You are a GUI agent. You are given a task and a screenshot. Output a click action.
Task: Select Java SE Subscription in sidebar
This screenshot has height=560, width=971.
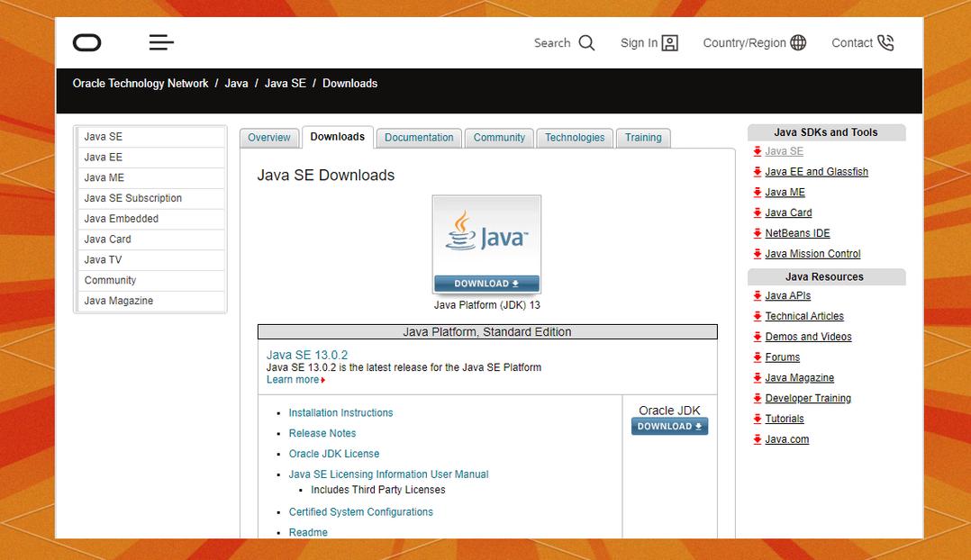point(133,198)
